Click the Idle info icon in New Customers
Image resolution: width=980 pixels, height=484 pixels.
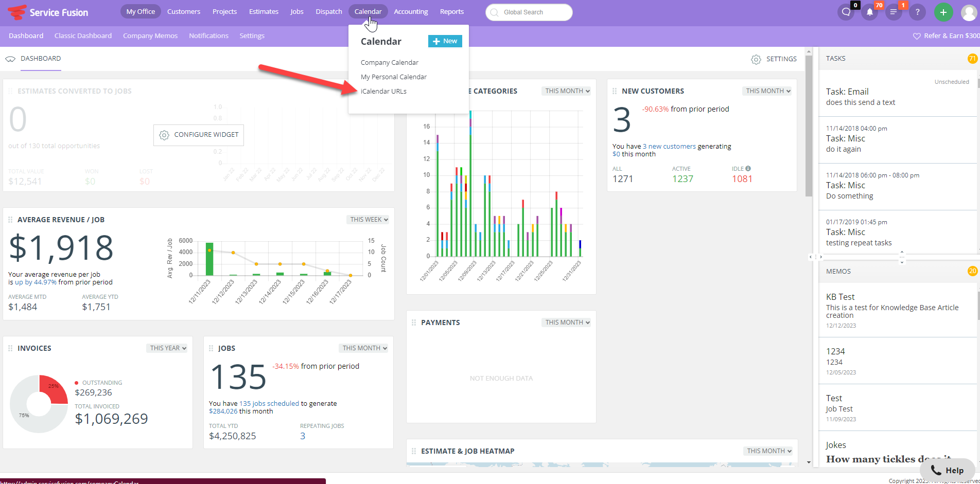(748, 169)
